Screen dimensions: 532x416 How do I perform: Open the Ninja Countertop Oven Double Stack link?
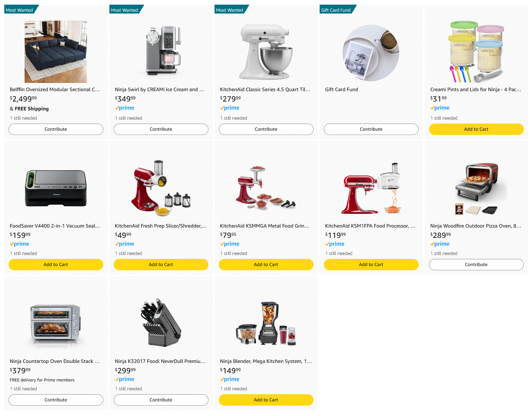click(x=55, y=361)
